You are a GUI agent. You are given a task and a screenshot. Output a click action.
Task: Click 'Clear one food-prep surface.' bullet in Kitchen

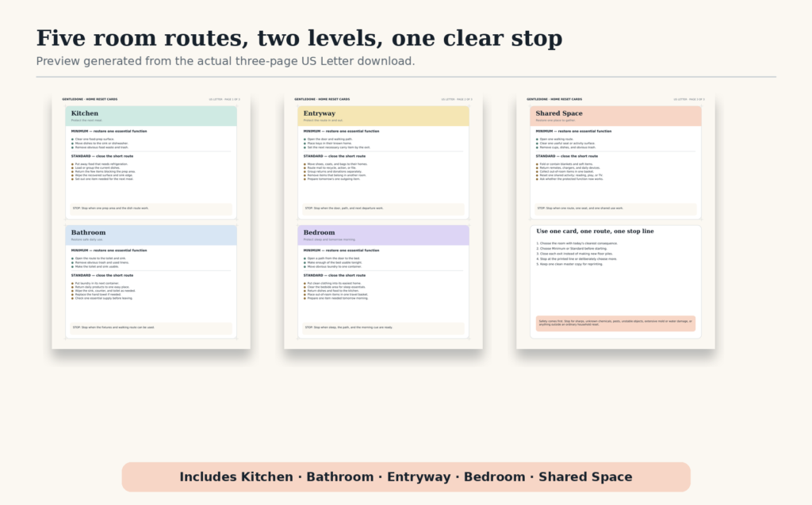(94, 140)
